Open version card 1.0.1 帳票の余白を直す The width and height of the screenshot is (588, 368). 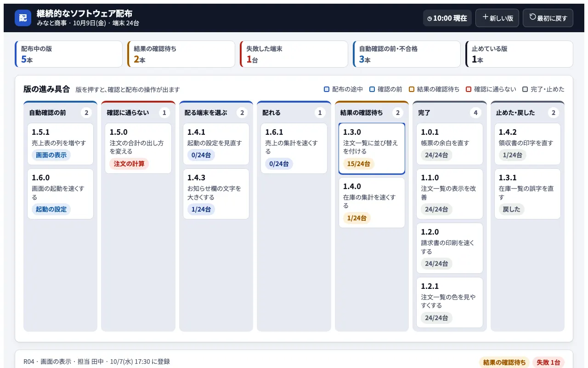click(450, 144)
